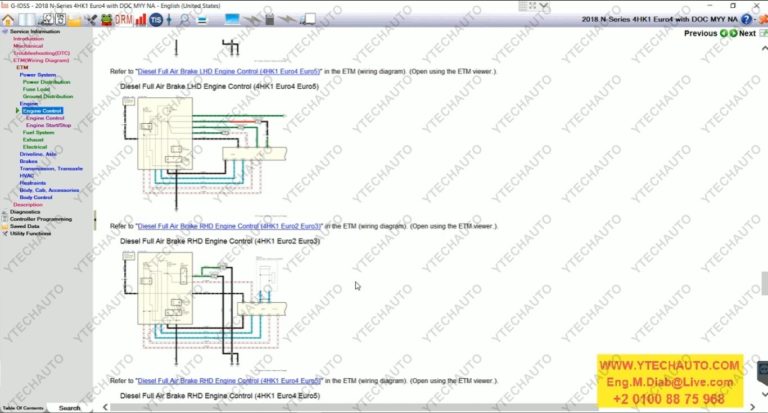
Task: Open the blue help question mark icon
Action: coord(746,19)
